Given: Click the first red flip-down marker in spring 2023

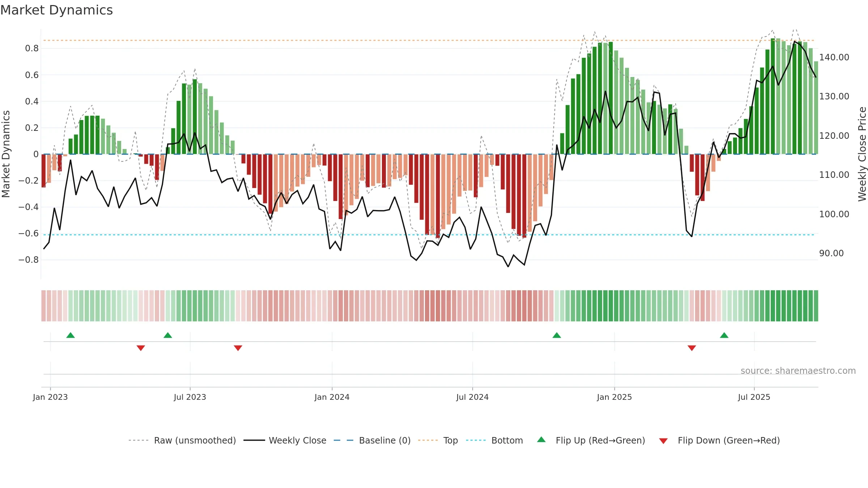Looking at the screenshot, I should [x=141, y=348].
